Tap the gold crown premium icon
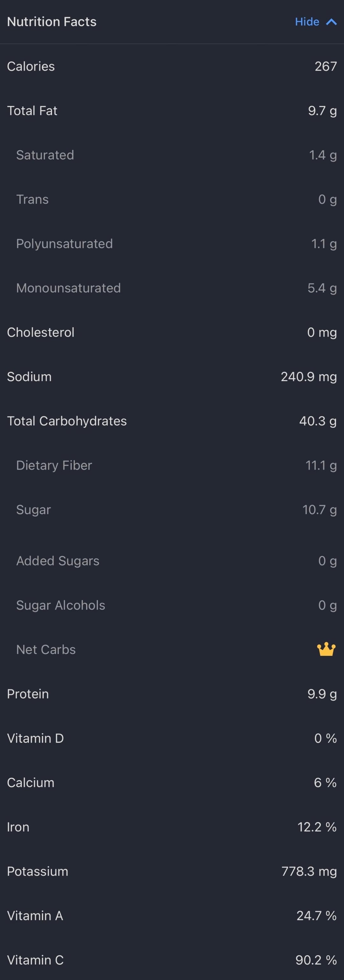 click(x=326, y=649)
